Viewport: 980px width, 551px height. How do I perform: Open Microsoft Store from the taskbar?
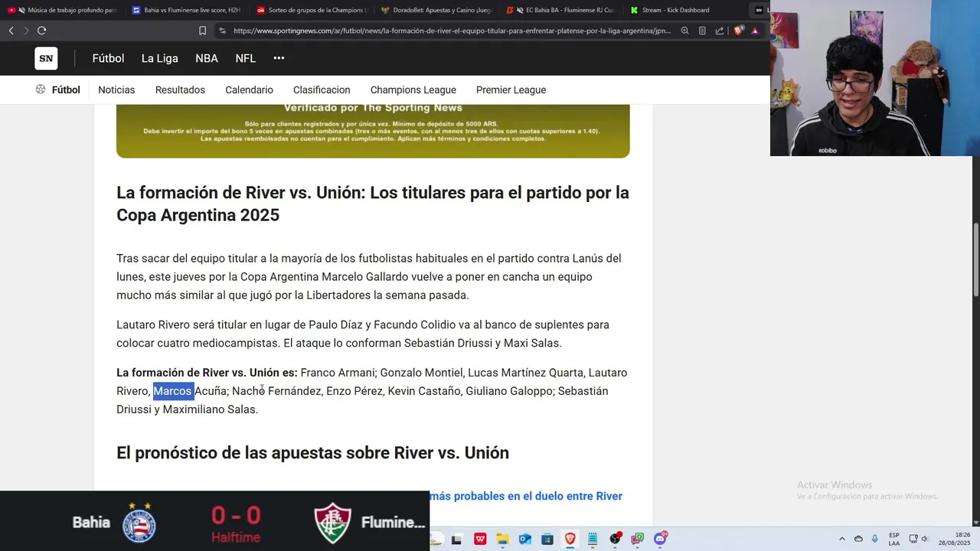547,539
